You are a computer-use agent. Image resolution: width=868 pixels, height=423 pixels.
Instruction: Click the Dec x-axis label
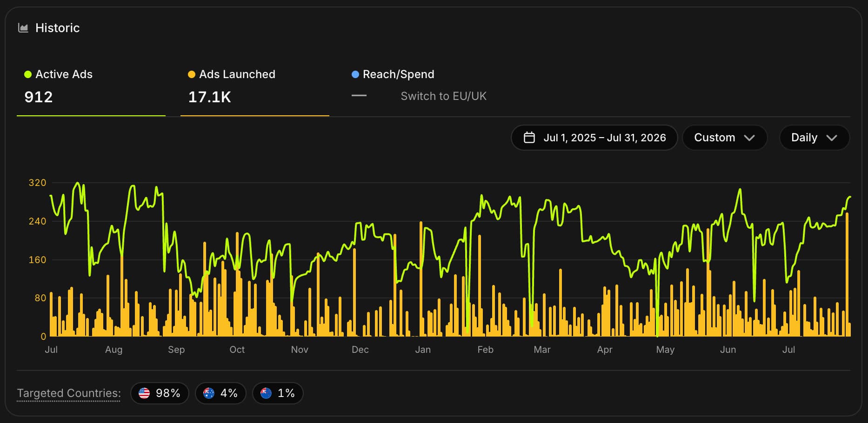(360, 350)
